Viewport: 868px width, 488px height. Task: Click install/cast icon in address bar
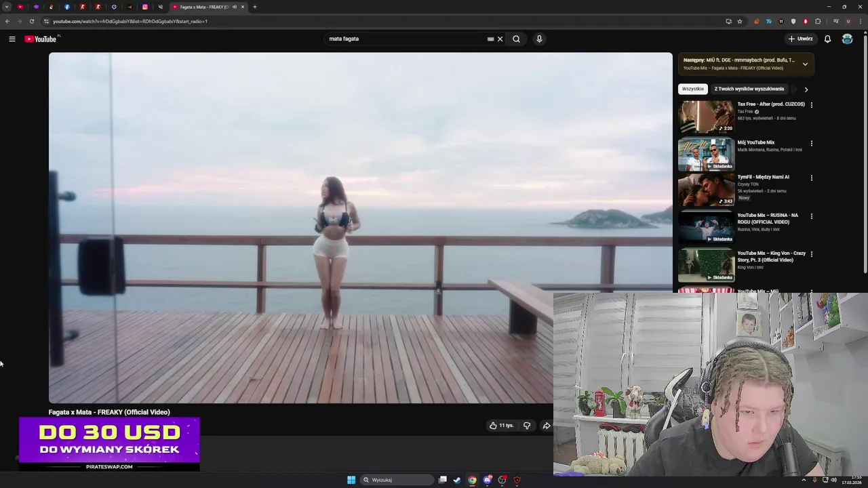click(728, 21)
